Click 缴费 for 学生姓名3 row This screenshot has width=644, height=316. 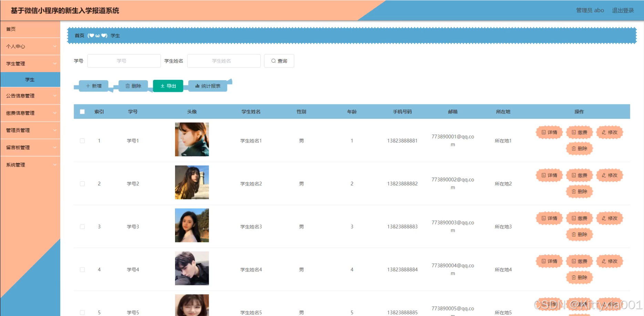pos(580,218)
